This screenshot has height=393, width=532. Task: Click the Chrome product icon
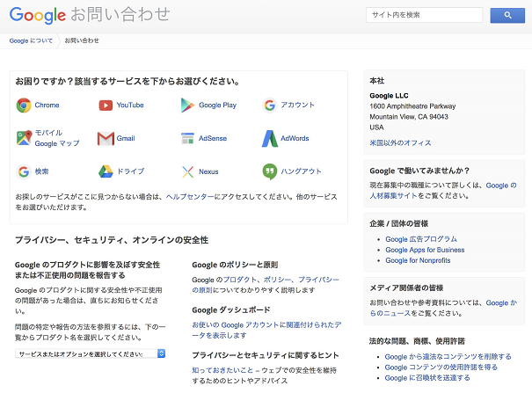click(x=24, y=106)
